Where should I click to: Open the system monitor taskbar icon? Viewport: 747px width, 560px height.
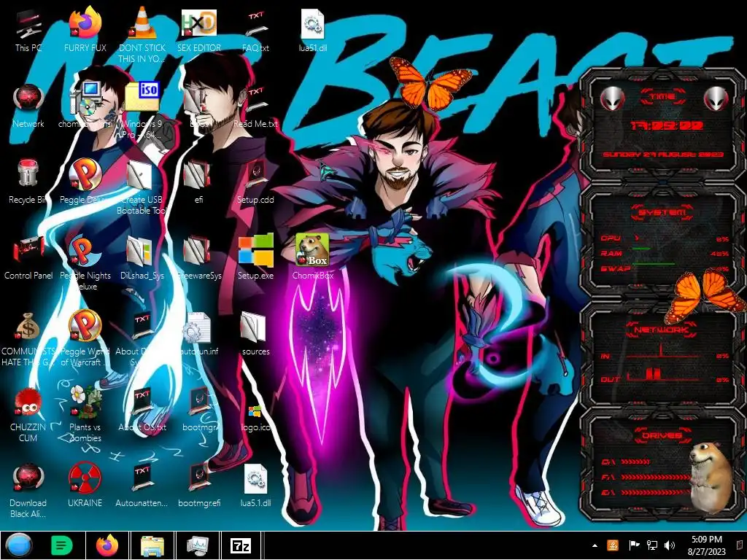click(x=197, y=545)
